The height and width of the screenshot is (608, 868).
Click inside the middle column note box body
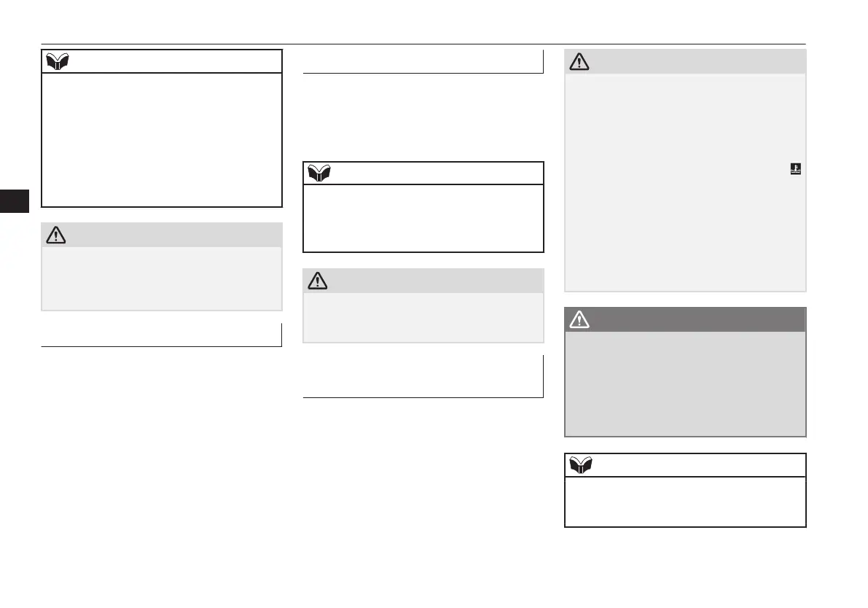coord(423,218)
